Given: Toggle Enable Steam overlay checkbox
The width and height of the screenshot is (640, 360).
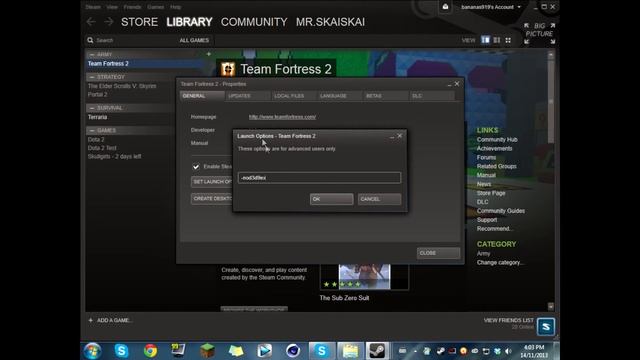Looking at the screenshot, I should point(196,167).
